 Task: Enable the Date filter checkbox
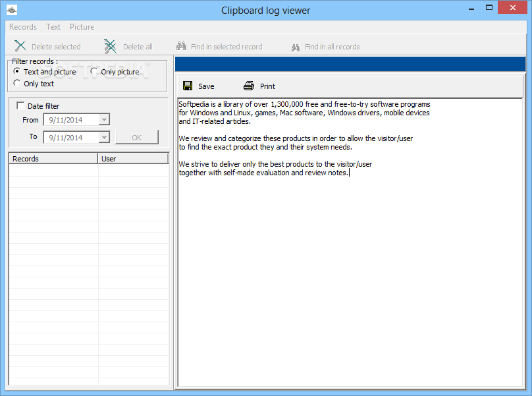[x=20, y=105]
